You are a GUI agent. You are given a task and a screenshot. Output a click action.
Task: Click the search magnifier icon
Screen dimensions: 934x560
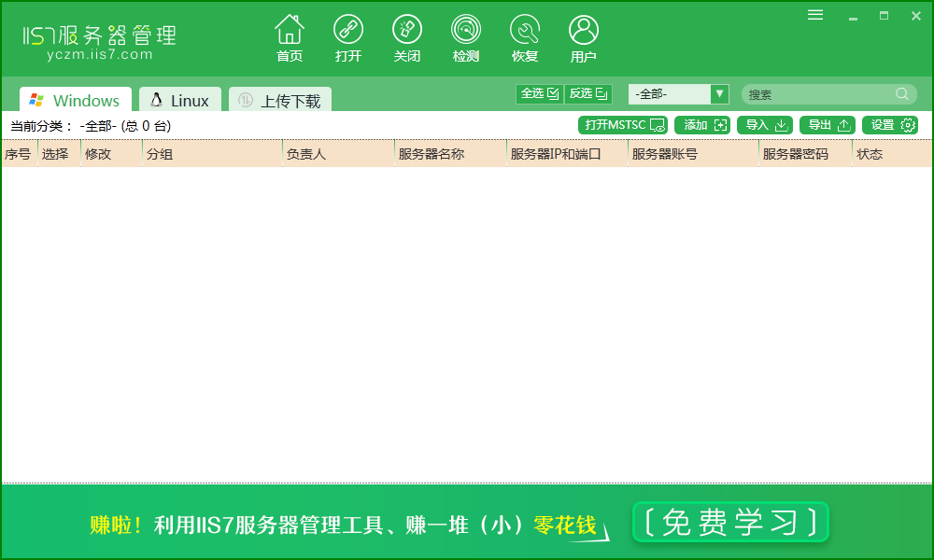[901, 93]
